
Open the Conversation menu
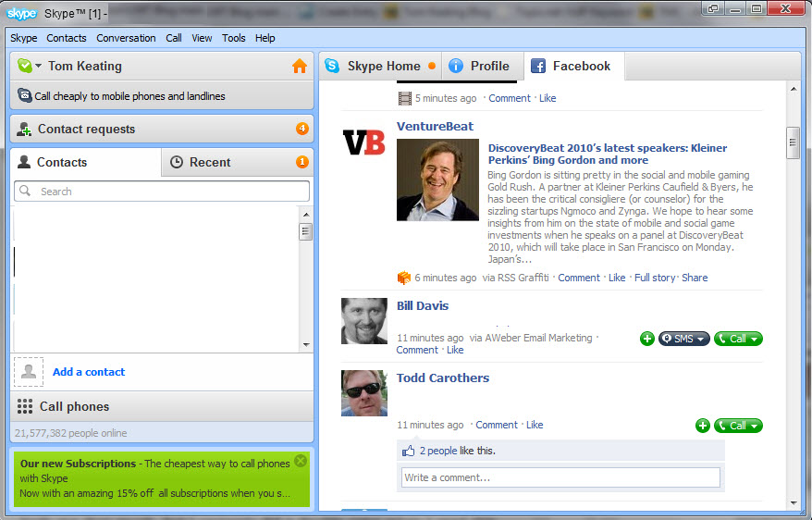(126, 38)
